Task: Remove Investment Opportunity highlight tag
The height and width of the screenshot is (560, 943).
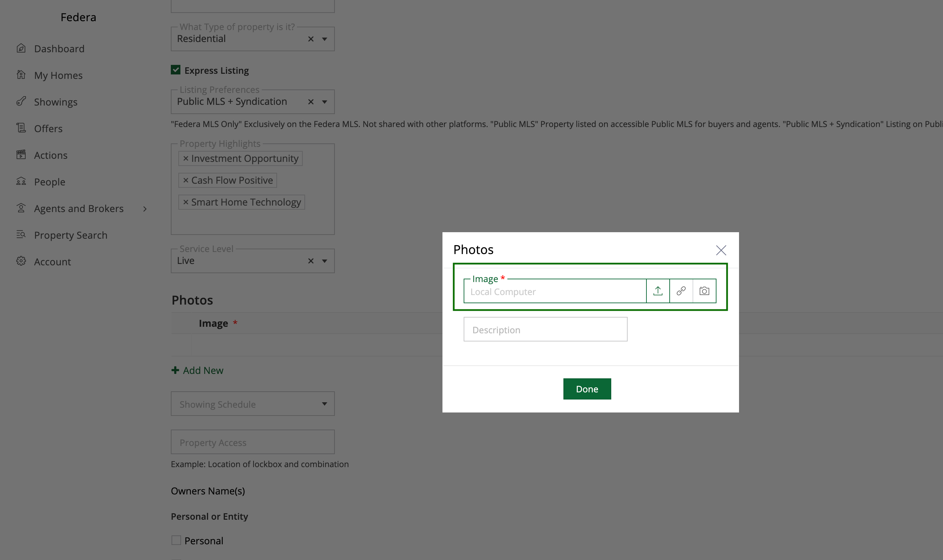Action: tap(186, 158)
